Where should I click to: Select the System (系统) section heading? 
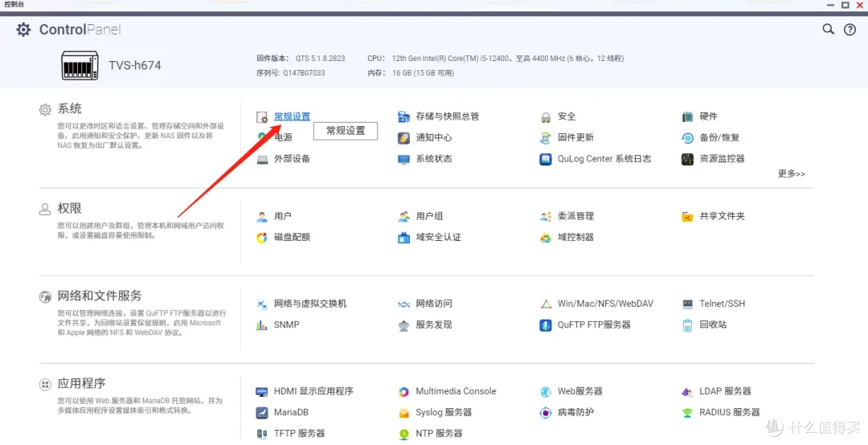[70, 109]
